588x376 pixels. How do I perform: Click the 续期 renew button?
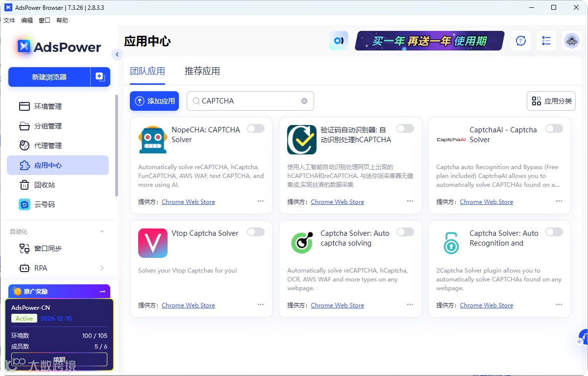click(59, 359)
